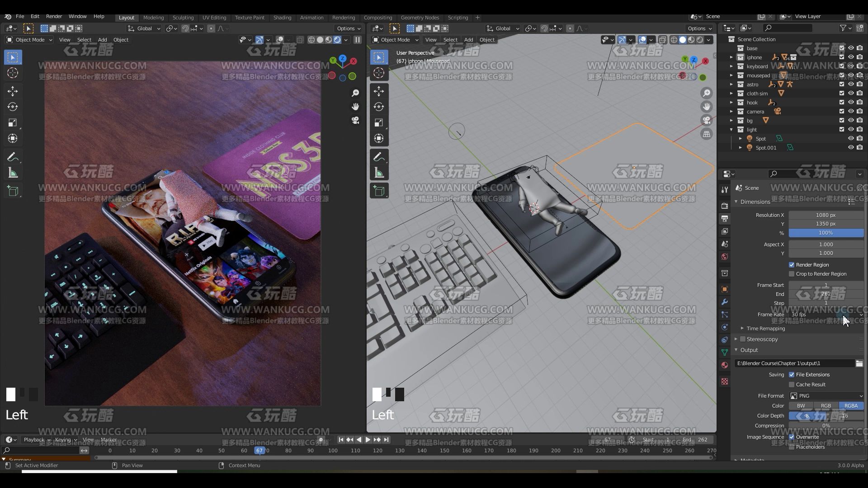The width and height of the screenshot is (868, 488).
Task: Select the Move tool in left viewport
Action: point(13,91)
